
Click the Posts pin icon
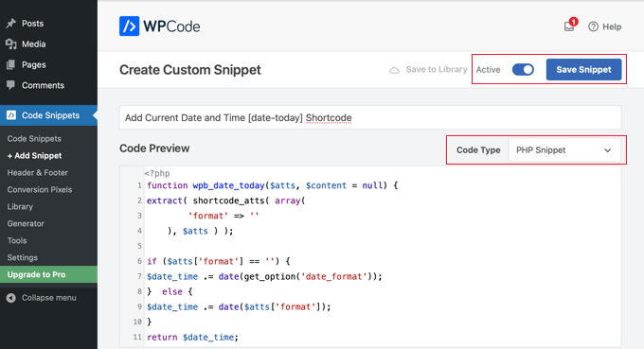pyautogui.click(x=11, y=24)
